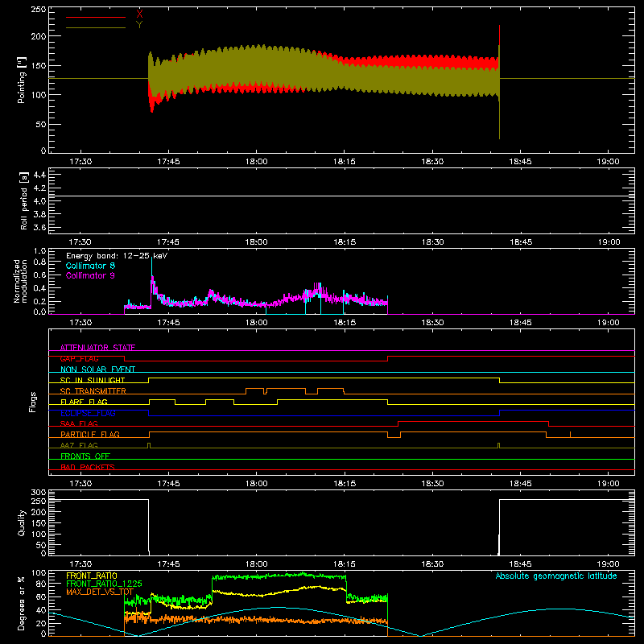The image size is (644, 644).
Task: Click the 18:00 tick label under Flags panel
Action: point(256,484)
